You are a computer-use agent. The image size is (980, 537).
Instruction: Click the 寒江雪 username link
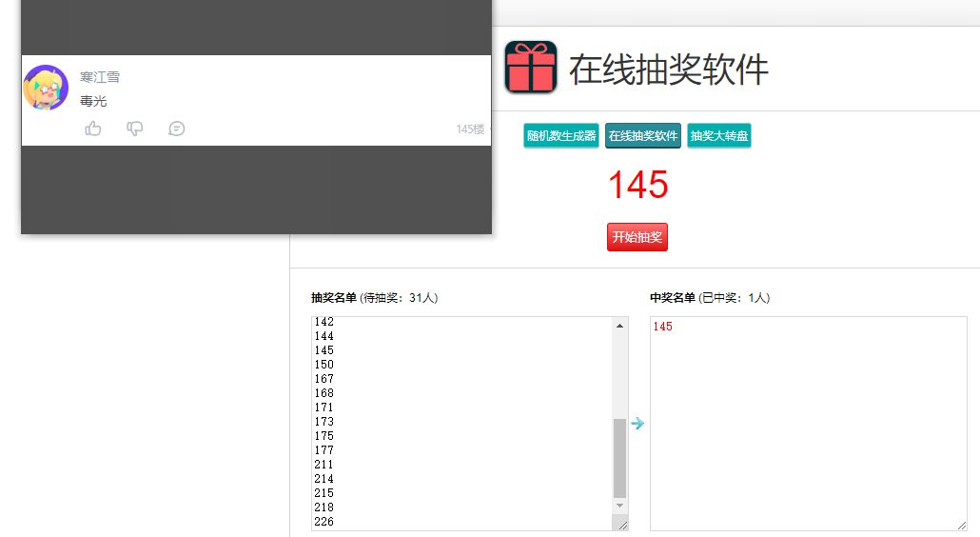click(x=100, y=77)
